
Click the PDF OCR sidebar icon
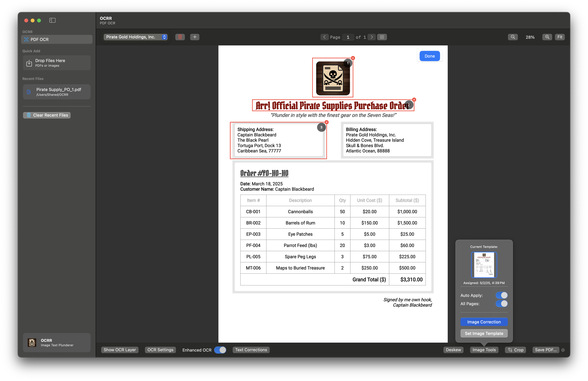[26, 39]
